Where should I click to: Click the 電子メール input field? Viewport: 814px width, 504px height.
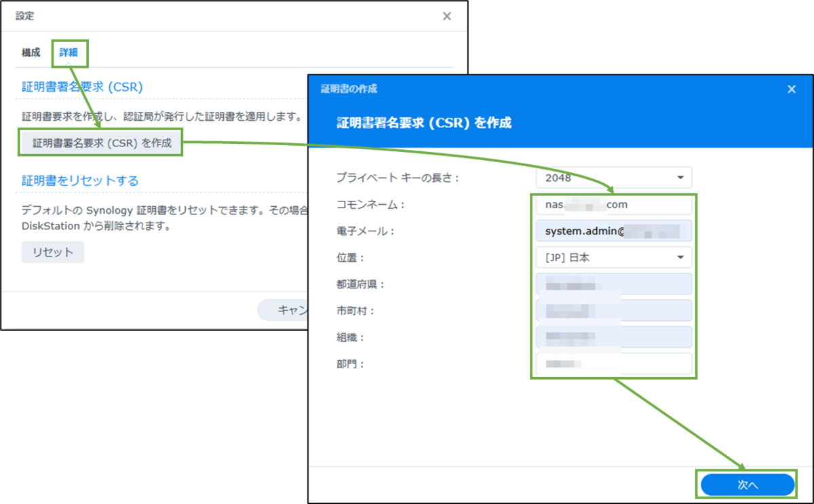click(614, 231)
